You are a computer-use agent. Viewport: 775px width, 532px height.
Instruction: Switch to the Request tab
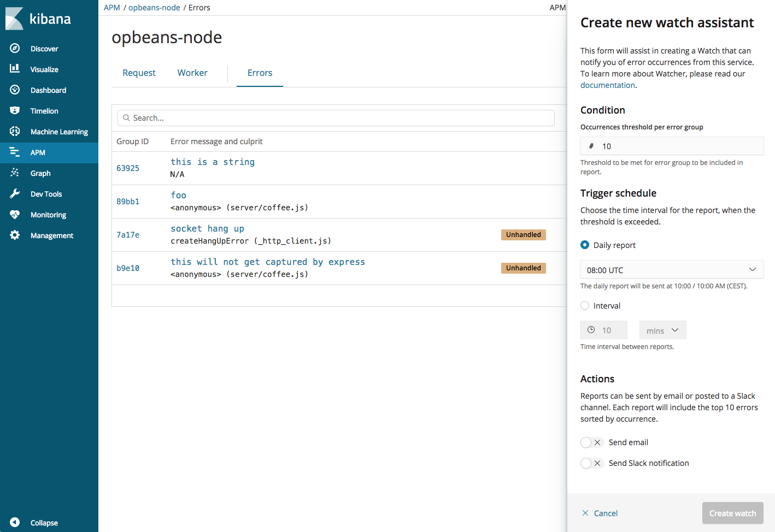click(x=139, y=73)
